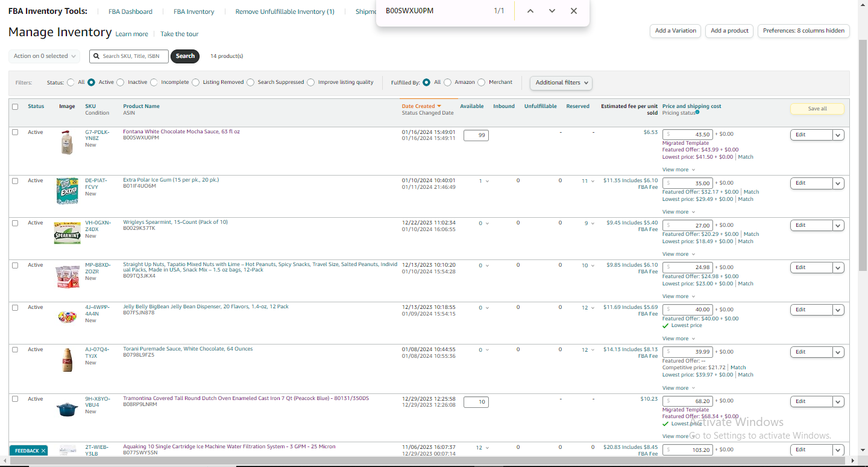The height and width of the screenshot is (467, 868).
Task: Click the black Search button
Action: 185,56
